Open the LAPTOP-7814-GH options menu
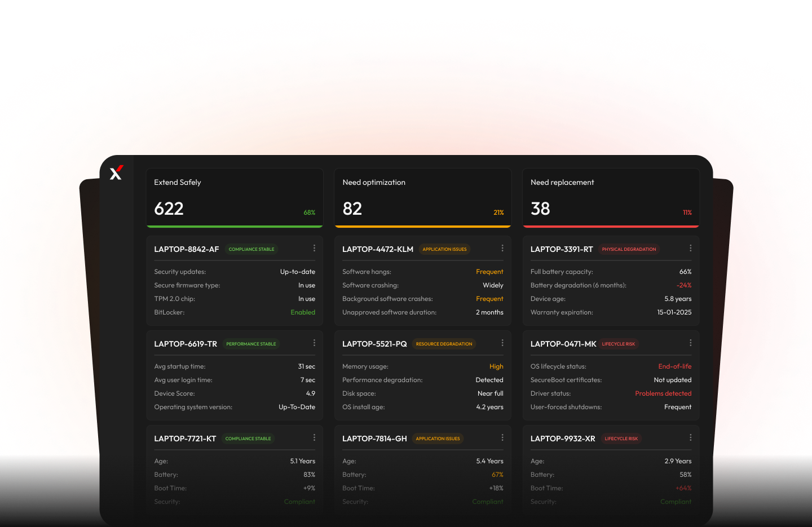The width and height of the screenshot is (812, 527). click(x=502, y=438)
